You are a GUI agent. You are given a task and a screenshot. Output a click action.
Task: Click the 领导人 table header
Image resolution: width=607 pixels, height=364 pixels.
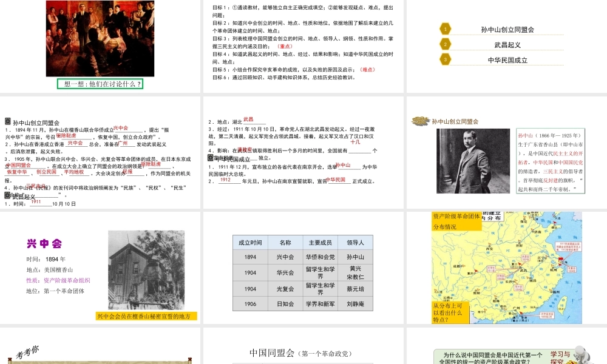[355, 243]
